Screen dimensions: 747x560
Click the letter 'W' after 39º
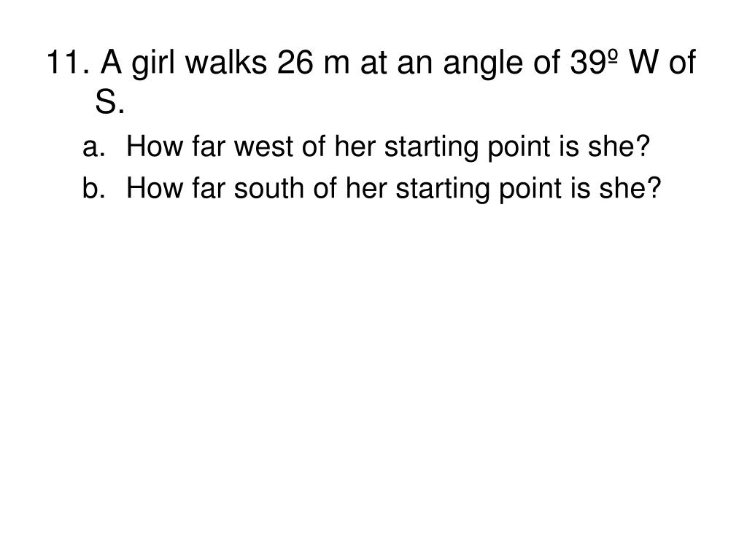pos(643,63)
